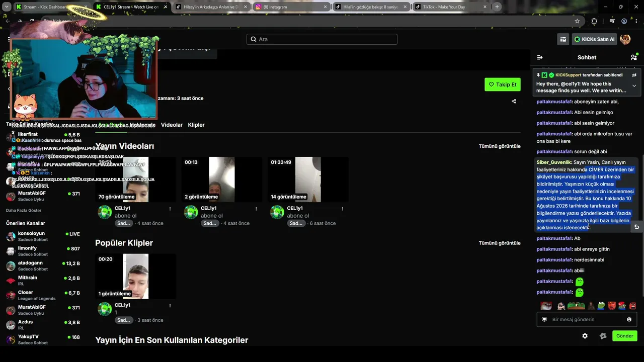The image size is (644, 362).
Task: Open options for the 14 görüntüleme video
Action: (x=342, y=209)
